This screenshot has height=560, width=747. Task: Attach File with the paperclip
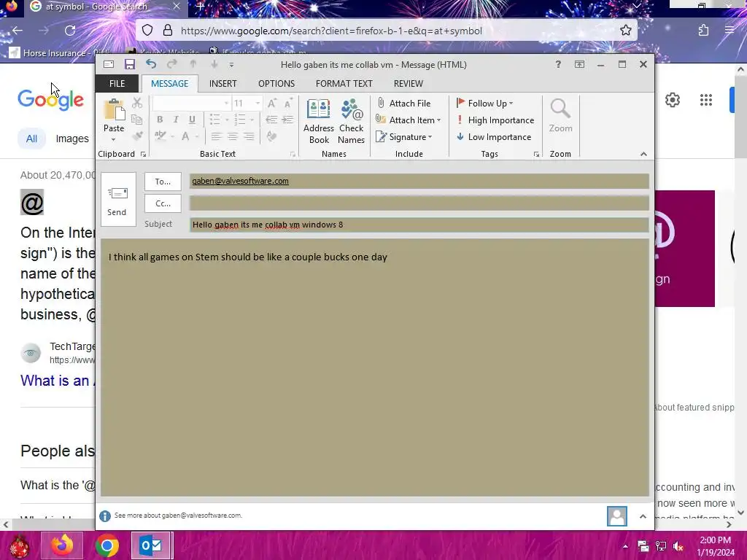point(403,104)
